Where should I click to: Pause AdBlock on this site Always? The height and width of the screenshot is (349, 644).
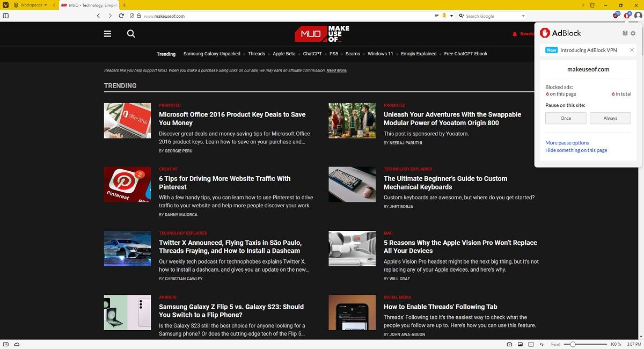tap(610, 118)
